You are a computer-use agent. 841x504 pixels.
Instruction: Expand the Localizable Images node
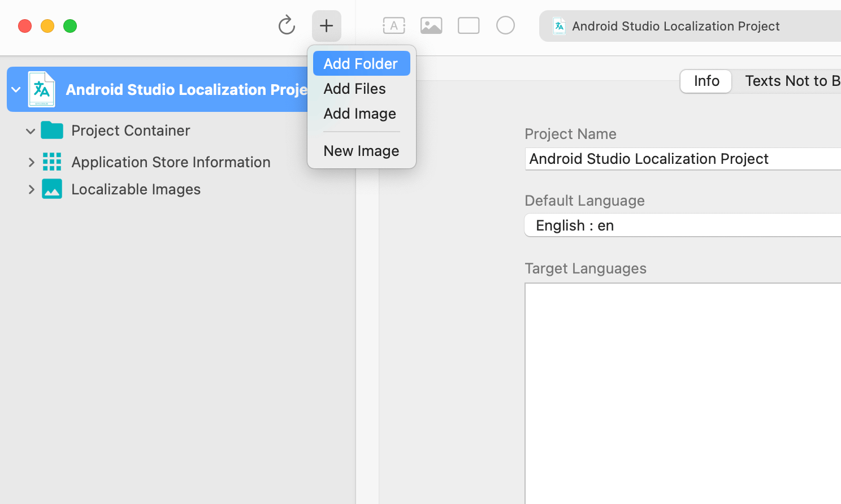(31, 189)
